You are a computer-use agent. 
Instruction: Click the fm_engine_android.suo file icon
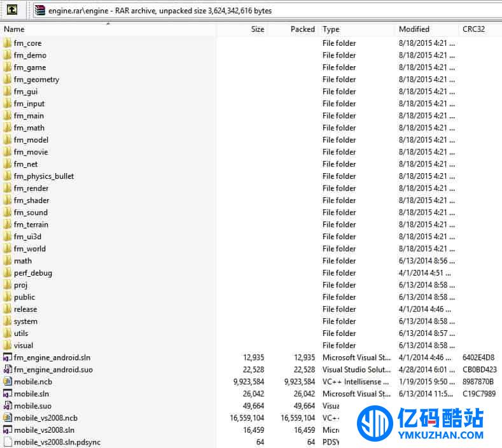click(8, 370)
